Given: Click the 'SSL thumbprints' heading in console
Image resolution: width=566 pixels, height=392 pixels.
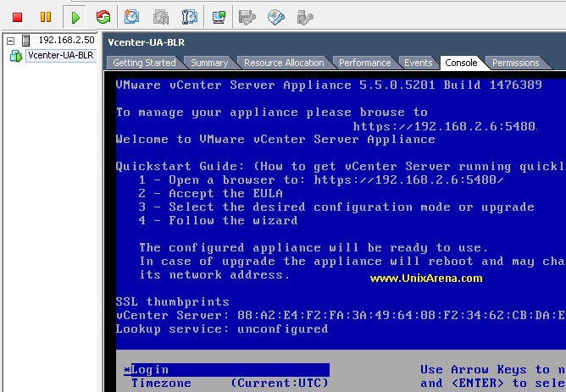Looking at the screenshot, I should click(x=173, y=301).
